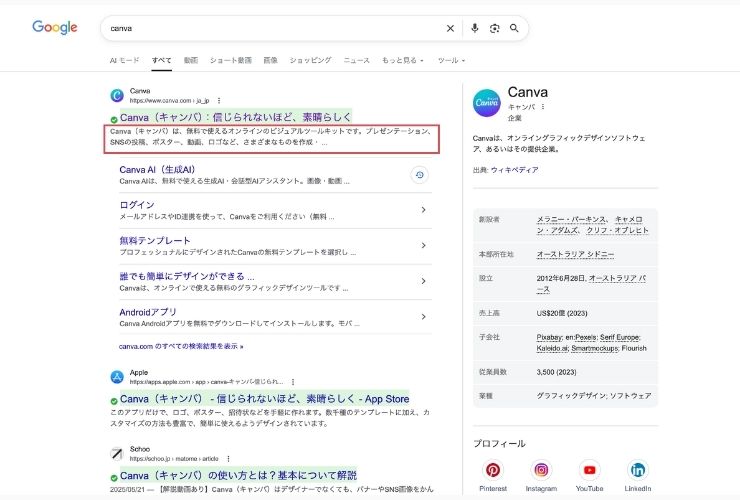This screenshot has height=500, width=740.
Task: Click the magnifying glass search button
Action: (x=514, y=28)
